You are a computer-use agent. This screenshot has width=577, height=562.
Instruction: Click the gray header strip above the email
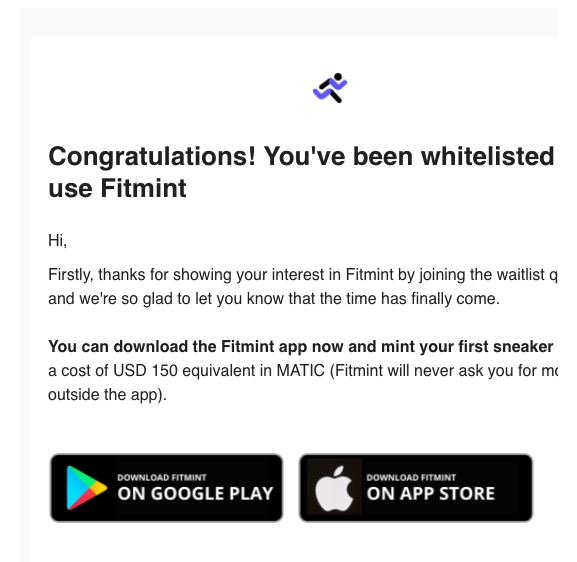tap(289, 22)
